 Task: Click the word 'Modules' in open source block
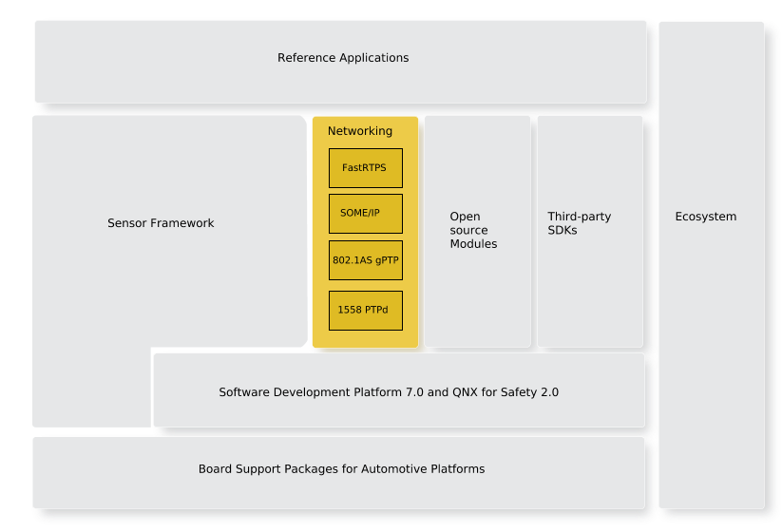[x=473, y=244]
